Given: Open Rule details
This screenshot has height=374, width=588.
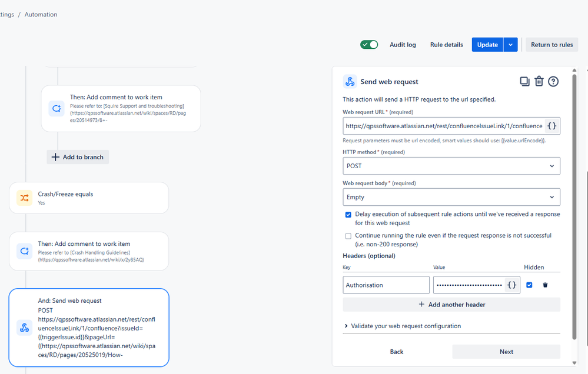Looking at the screenshot, I should 446,45.
